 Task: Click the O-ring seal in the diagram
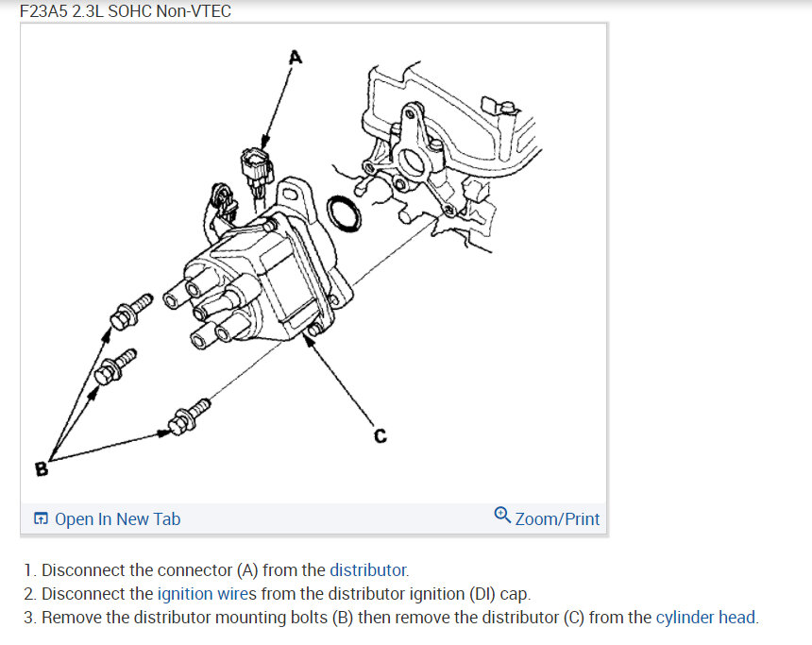pyautogui.click(x=344, y=213)
